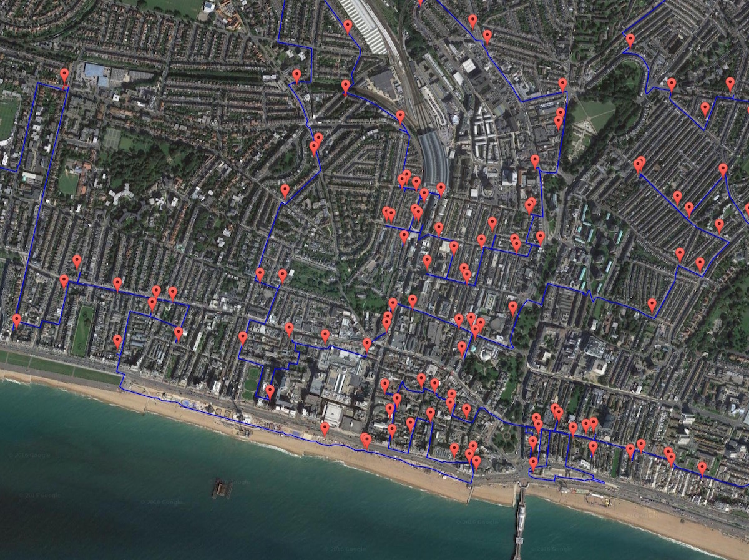The height and width of the screenshot is (560, 749).
Task: Click the lone pin west of the railway curve crescent
Action: [x=285, y=191]
